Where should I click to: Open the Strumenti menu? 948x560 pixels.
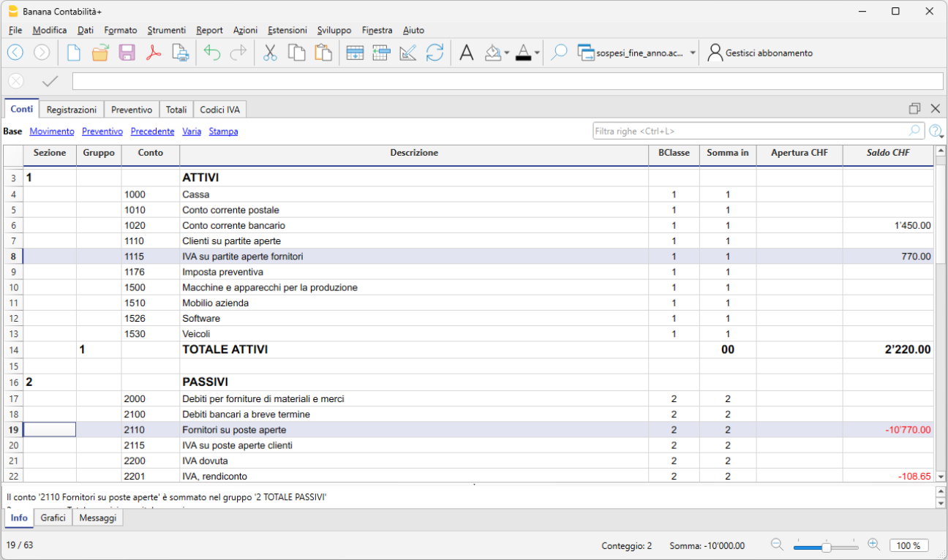coord(167,30)
